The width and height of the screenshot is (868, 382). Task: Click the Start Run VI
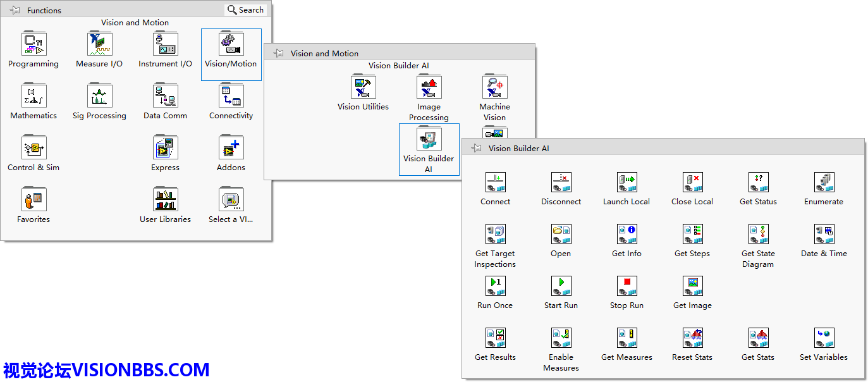(561, 286)
